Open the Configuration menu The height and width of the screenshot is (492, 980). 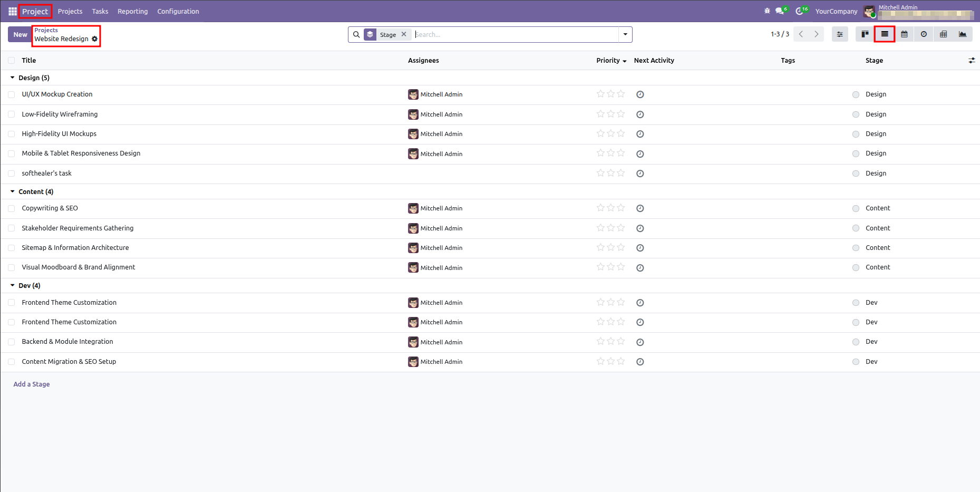tap(178, 11)
